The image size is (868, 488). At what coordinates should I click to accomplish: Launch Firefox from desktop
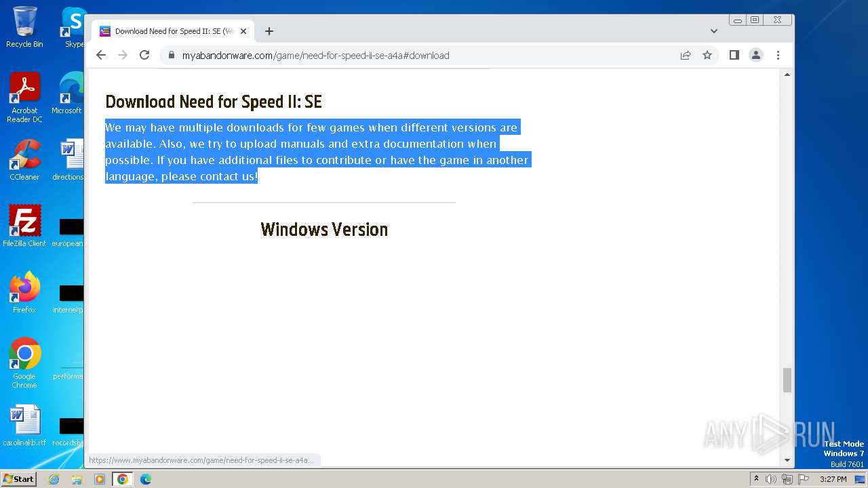point(24,293)
